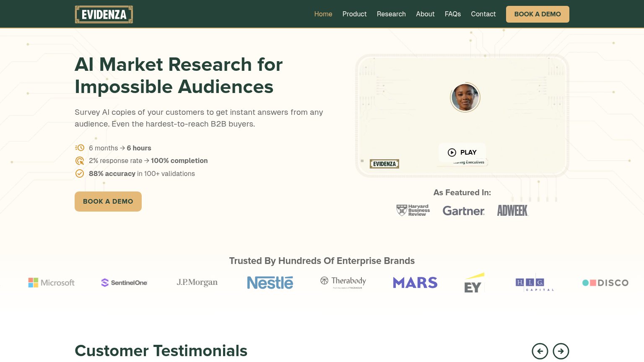Show previous testimonial with left arrow

540,351
